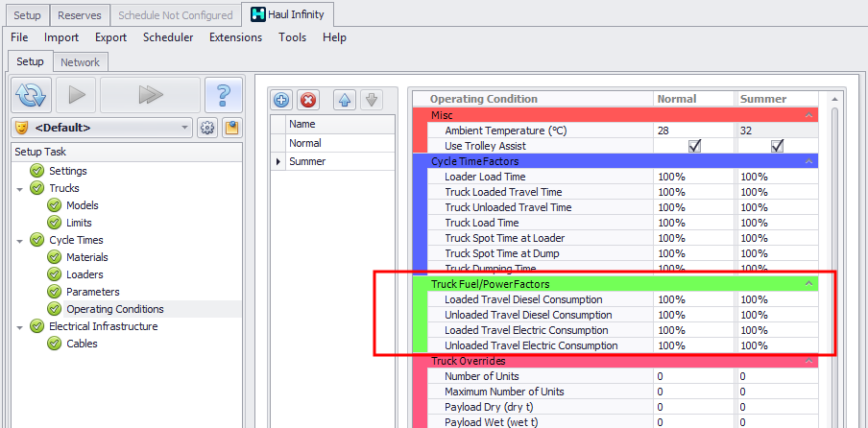Click green check icon beside Parameters
868x428 pixels.
54,292
